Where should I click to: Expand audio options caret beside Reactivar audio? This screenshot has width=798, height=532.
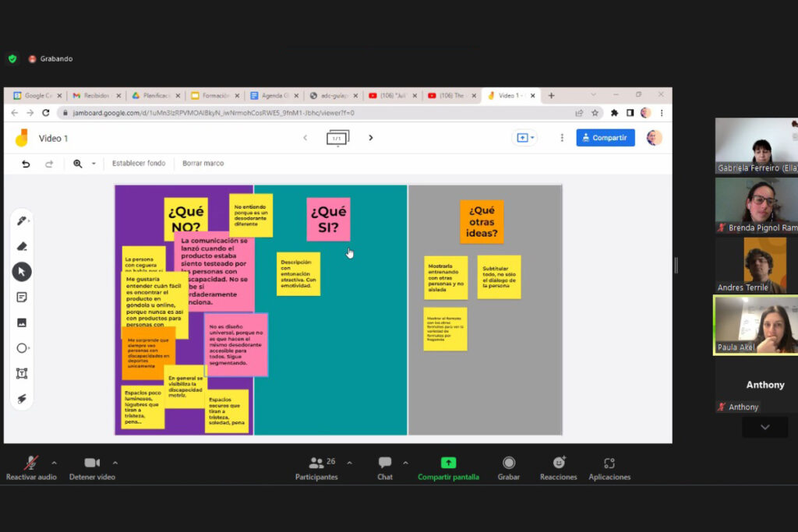pos(54,462)
